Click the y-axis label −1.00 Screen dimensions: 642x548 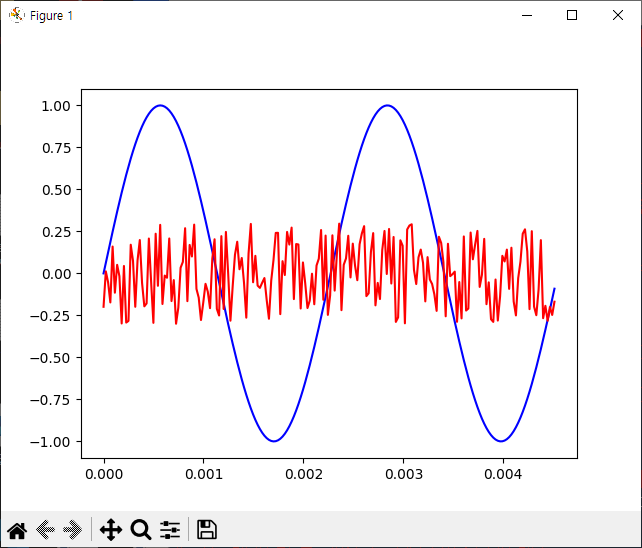tap(50, 442)
